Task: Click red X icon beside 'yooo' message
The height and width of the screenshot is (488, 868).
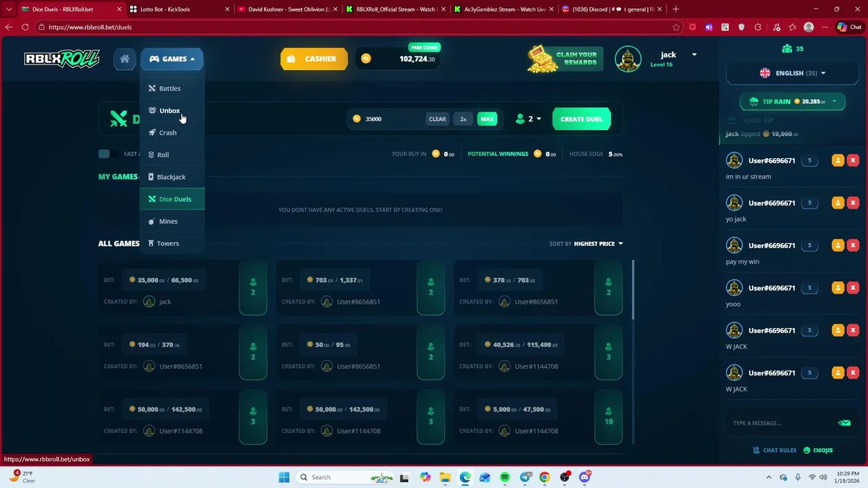Action: (x=853, y=288)
